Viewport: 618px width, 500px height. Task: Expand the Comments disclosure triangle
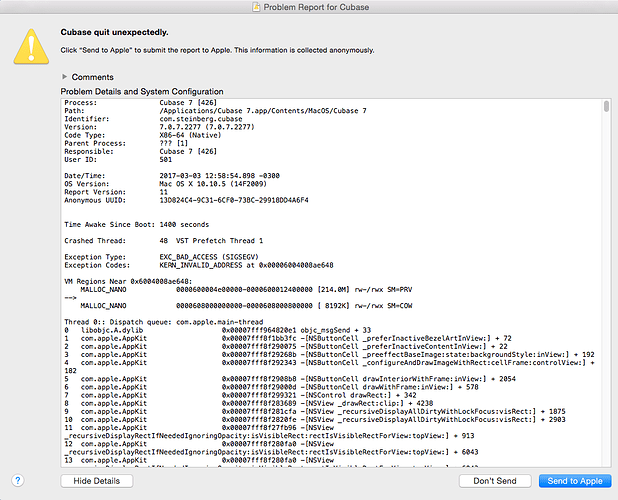click(65, 76)
